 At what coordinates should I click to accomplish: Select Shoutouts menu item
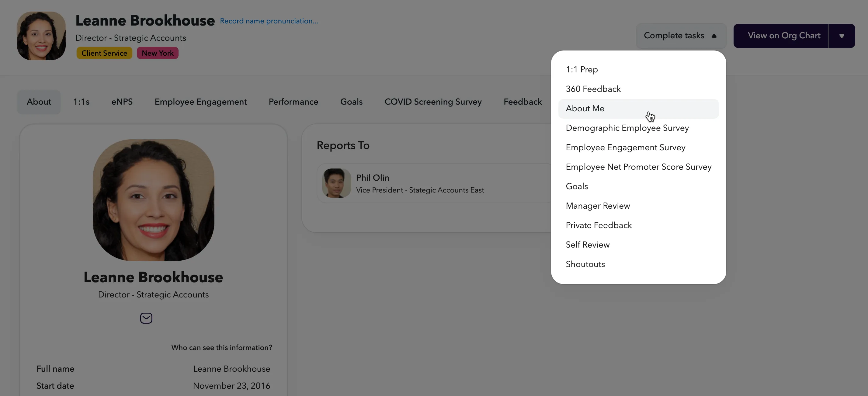tap(639, 264)
